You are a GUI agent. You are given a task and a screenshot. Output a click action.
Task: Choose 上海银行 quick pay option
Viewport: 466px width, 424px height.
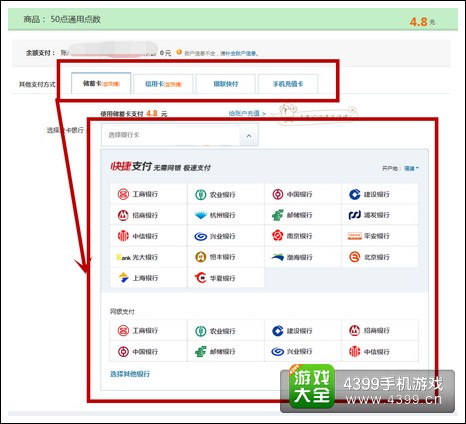[x=148, y=278]
